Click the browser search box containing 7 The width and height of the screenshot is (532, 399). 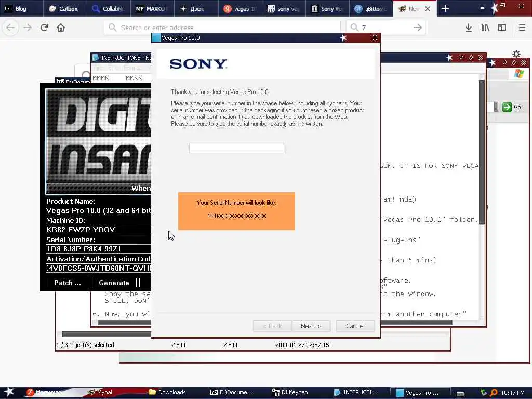tap(386, 28)
